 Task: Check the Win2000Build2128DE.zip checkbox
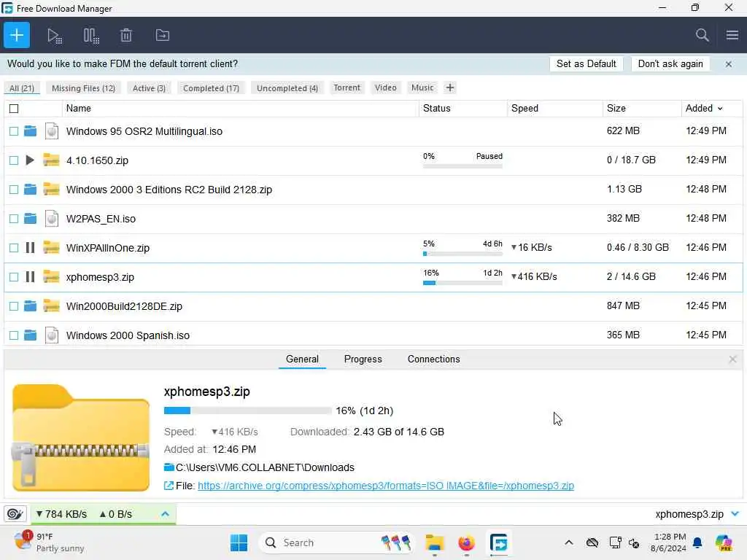[x=14, y=306]
